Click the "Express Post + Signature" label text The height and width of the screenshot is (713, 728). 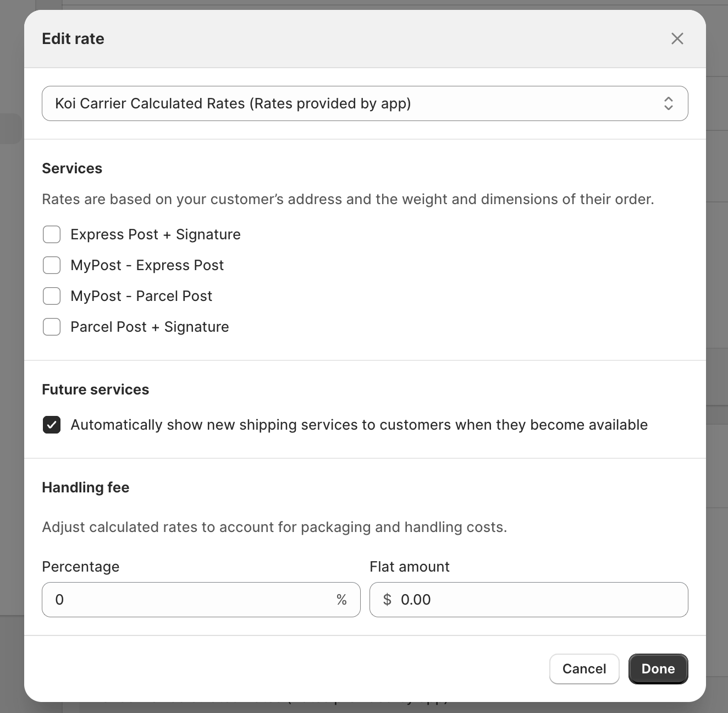click(x=156, y=234)
